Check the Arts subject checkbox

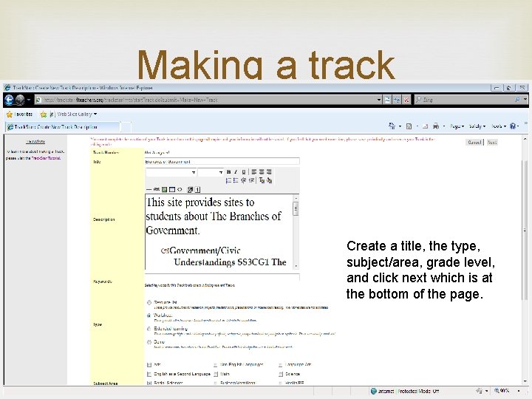(x=149, y=365)
